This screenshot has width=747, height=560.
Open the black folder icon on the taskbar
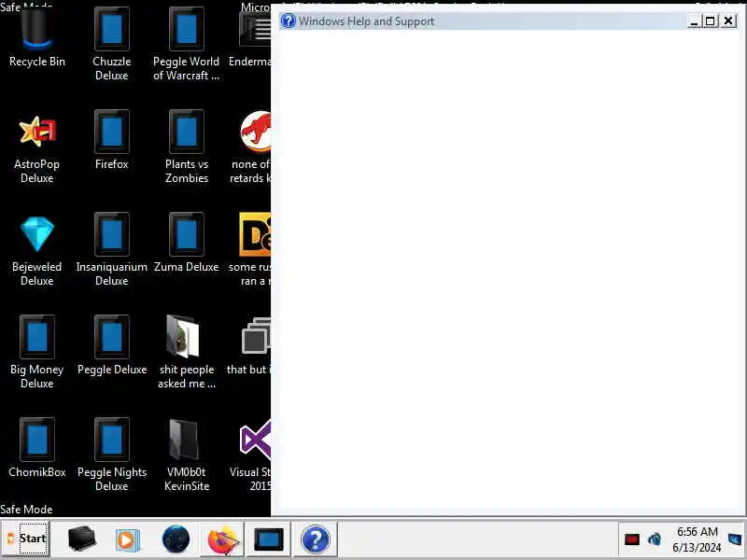tap(81, 539)
